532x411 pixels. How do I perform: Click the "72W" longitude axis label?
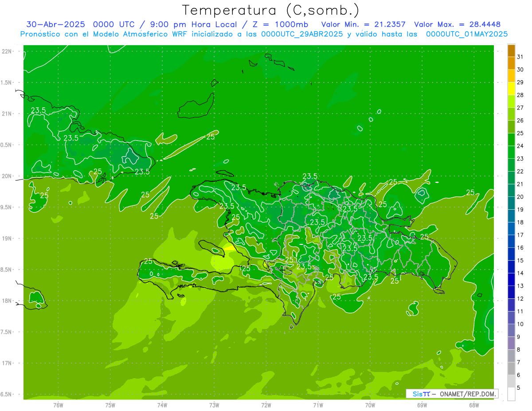click(x=266, y=405)
